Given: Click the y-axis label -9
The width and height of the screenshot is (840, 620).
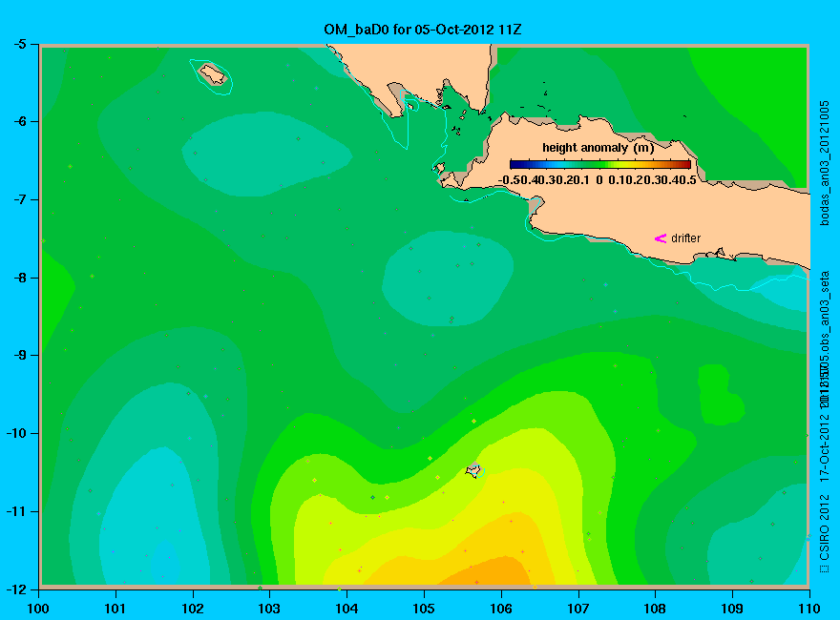Looking at the screenshot, I should coord(19,356).
